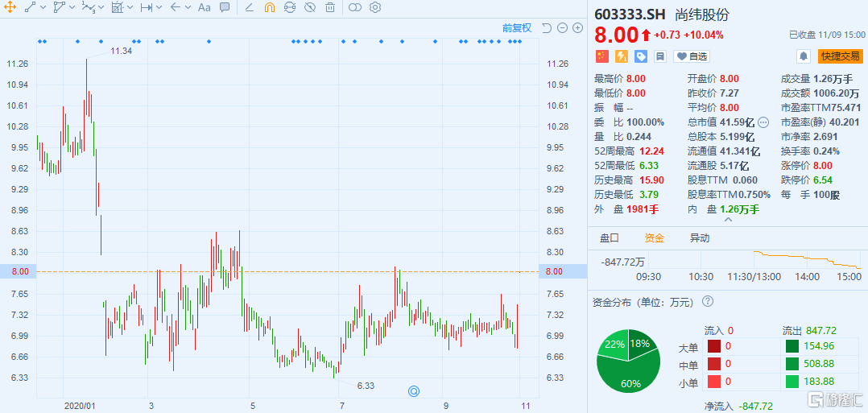868x413 pixels.
Task: Click the notes bookmark icon
Action: pyautogui.click(x=660, y=56)
